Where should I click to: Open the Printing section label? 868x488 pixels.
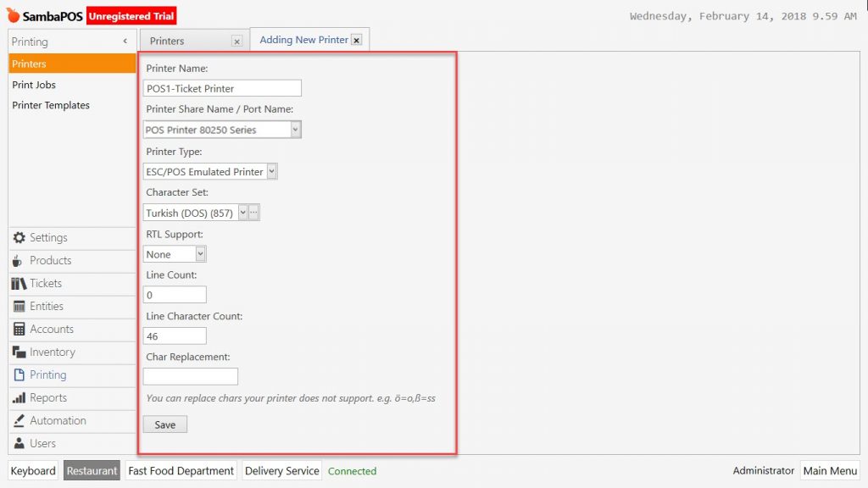click(48, 374)
